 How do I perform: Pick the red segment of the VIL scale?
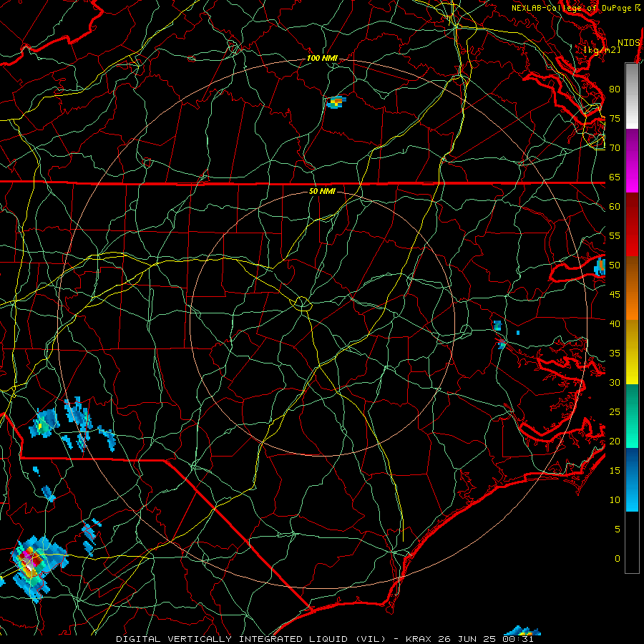pyautogui.click(x=632, y=224)
